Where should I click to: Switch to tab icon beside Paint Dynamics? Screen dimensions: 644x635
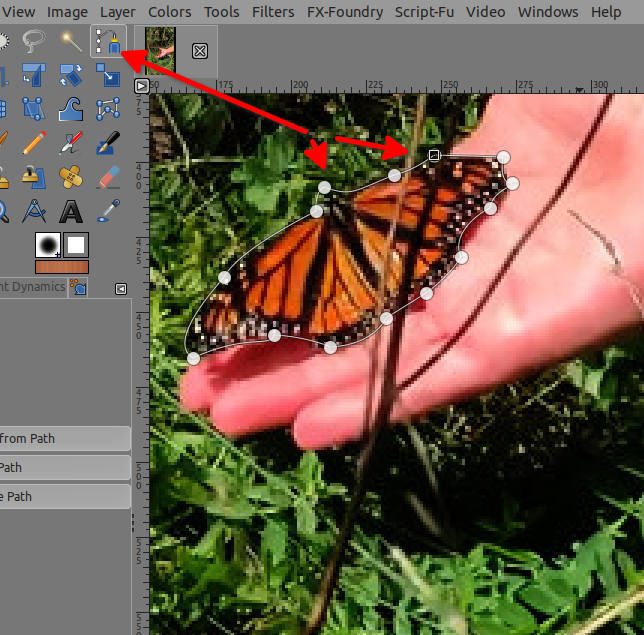[78, 286]
